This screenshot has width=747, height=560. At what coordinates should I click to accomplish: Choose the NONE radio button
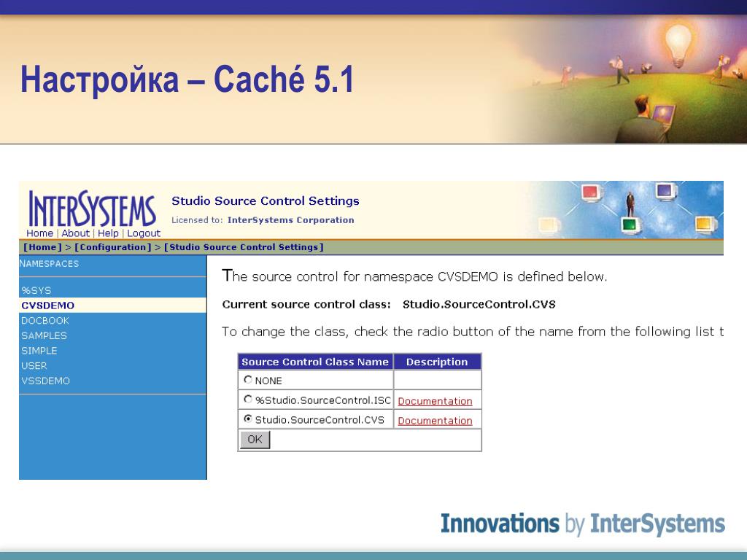248,379
